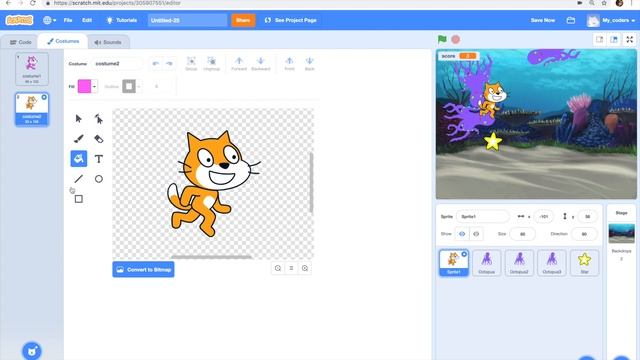Zoom out the costume canvas
640x360 pixels.
(278, 268)
